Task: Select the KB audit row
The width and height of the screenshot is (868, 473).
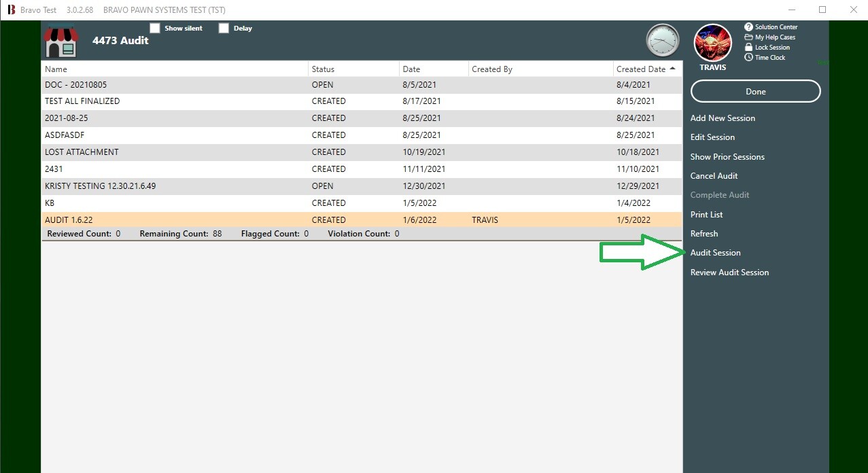Action: click(362, 203)
